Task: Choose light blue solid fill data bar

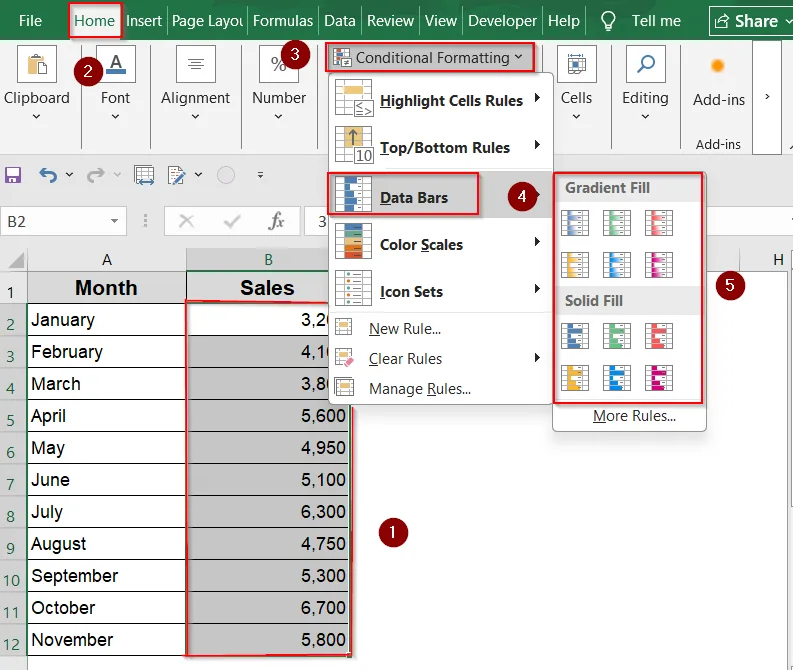Action: [617, 378]
